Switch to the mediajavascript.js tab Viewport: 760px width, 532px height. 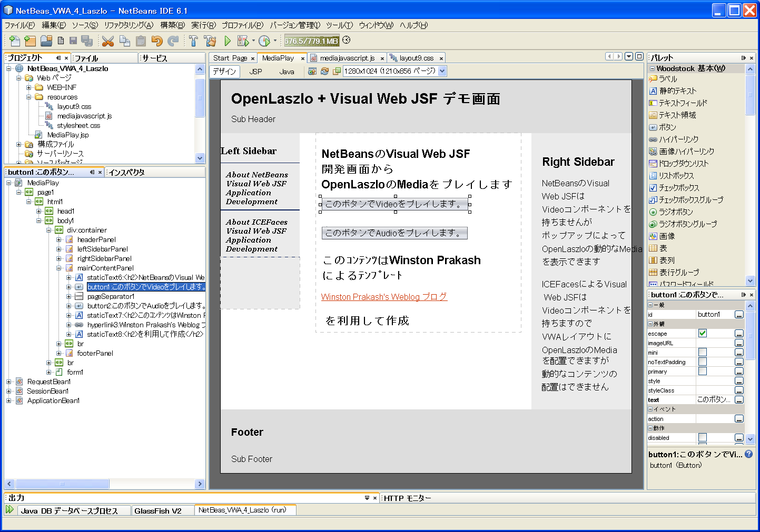click(x=347, y=58)
